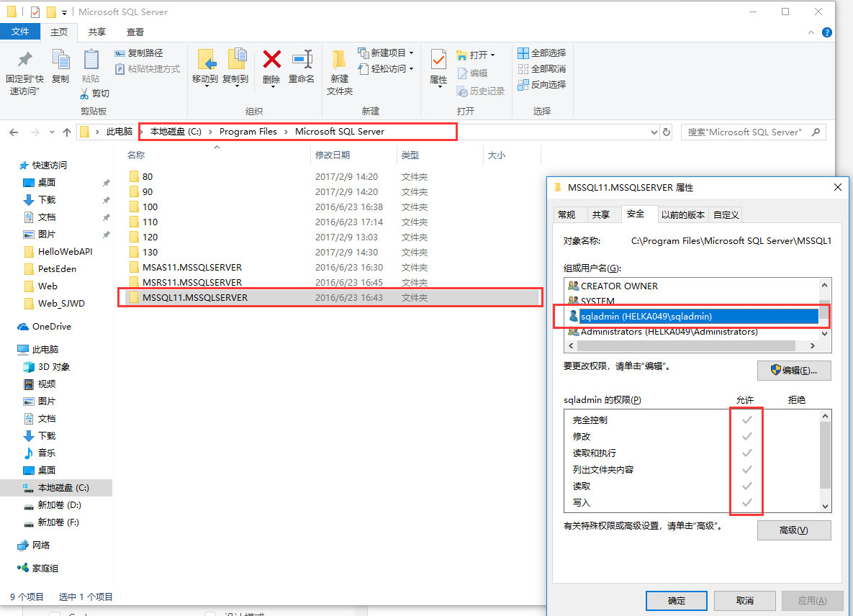Create a new folder
Image resolution: width=853 pixels, height=616 pixels.
(340, 72)
